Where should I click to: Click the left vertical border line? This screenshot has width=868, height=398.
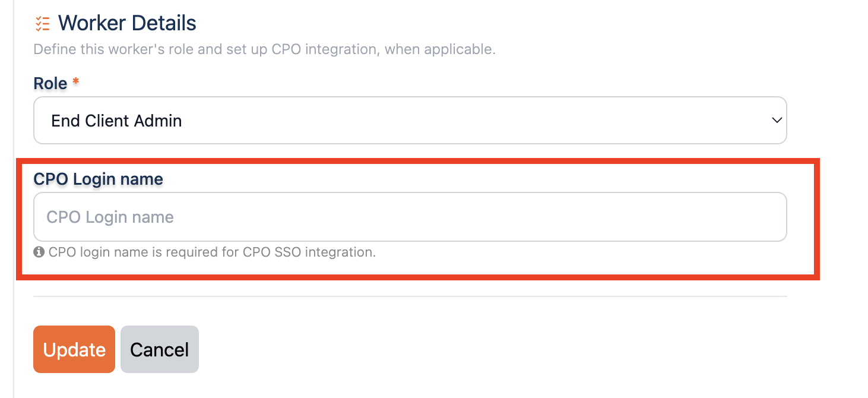click(14, 199)
